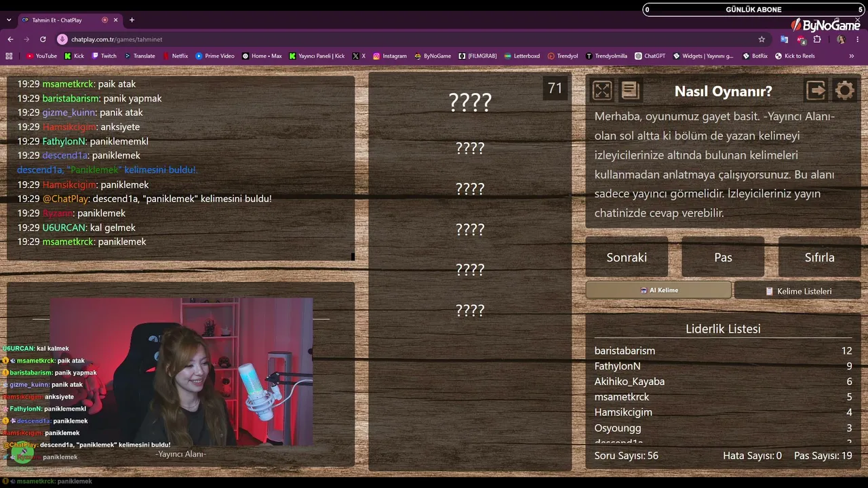Click the Hata Sayısı: 0 counter
Viewport: 868px width, 488px height.
click(752, 455)
